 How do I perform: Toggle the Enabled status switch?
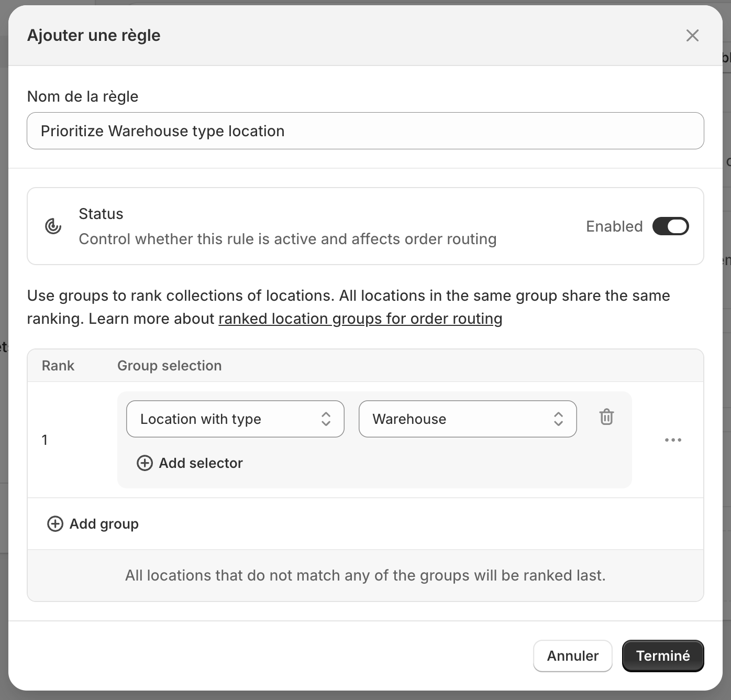coord(670,226)
